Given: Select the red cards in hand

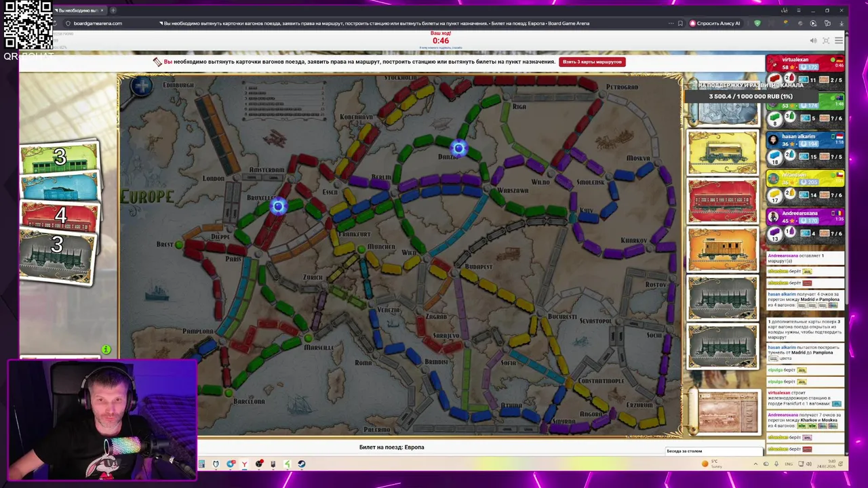Looking at the screenshot, I should [60, 216].
